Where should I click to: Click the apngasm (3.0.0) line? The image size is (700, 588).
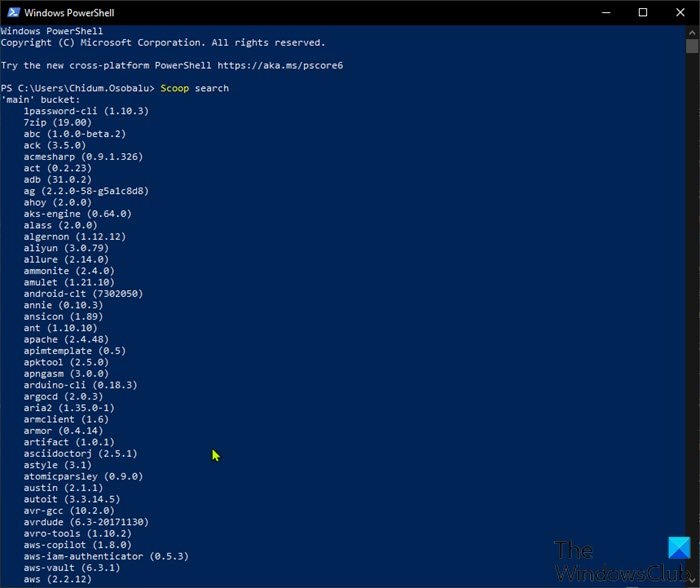pos(66,374)
